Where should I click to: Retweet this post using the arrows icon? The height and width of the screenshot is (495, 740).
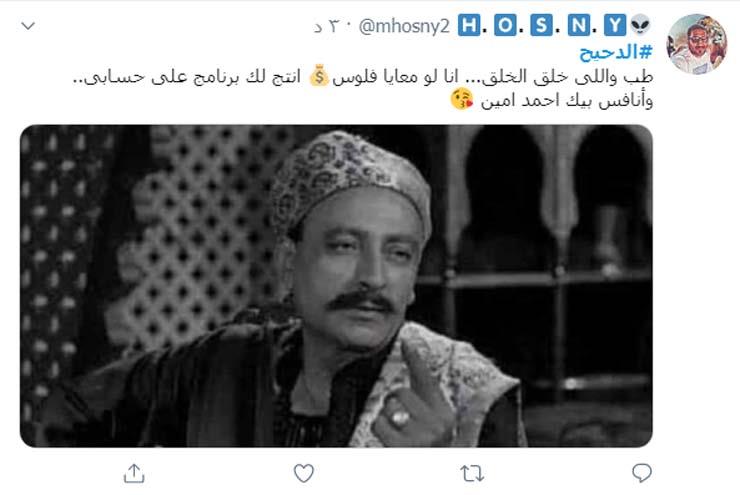[472, 473]
